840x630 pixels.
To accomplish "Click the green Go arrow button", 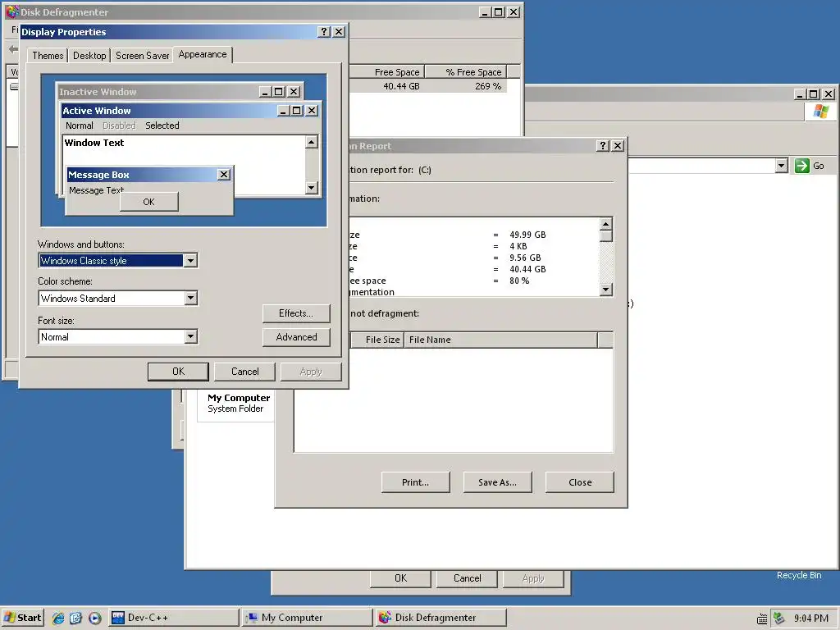I will point(802,166).
